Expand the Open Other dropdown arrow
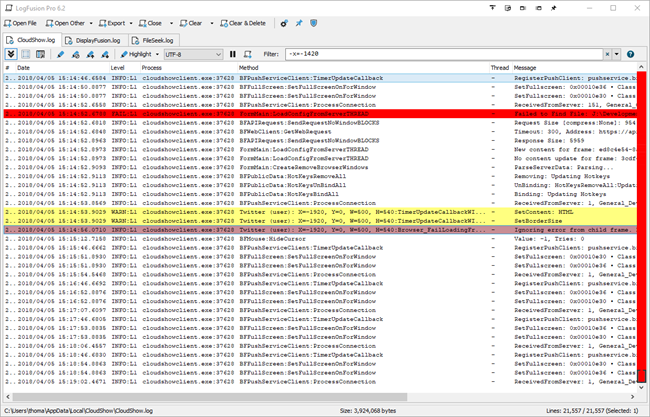The height and width of the screenshot is (417, 650). coord(91,23)
